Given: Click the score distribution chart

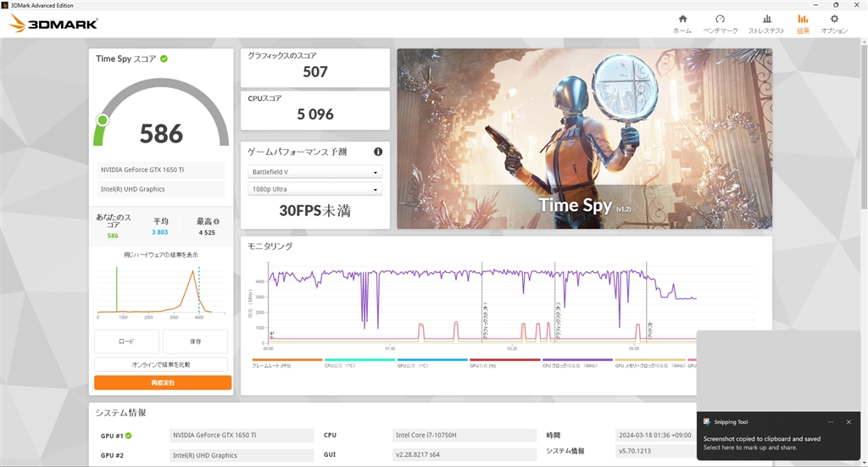Looking at the screenshot, I should [161, 291].
